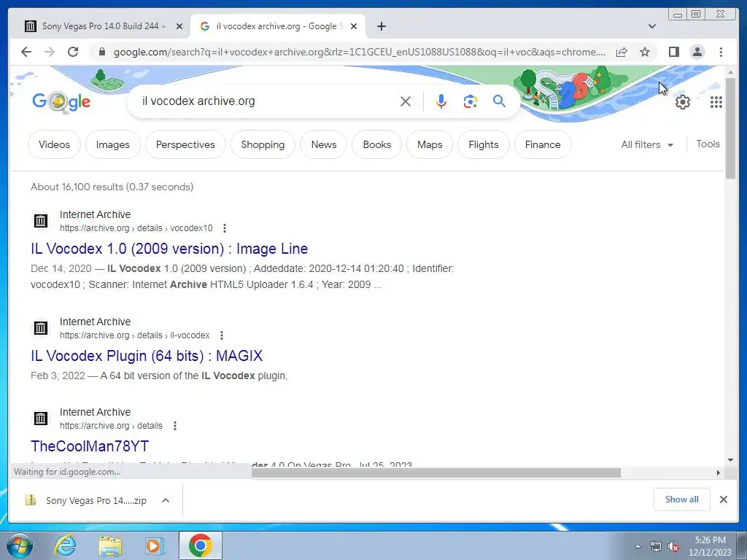Image resolution: width=747 pixels, height=560 pixels.
Task: Open options for the TheCoolMan78YT result
Action: pyautogui.click(x=175, y=426)
